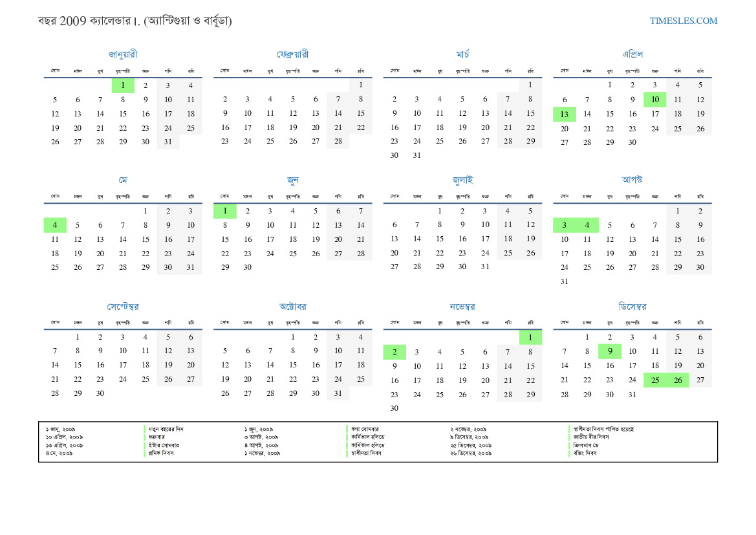Click legend date '২৬ ডিসেম্বর, ২০০৯'

[471, 453]
